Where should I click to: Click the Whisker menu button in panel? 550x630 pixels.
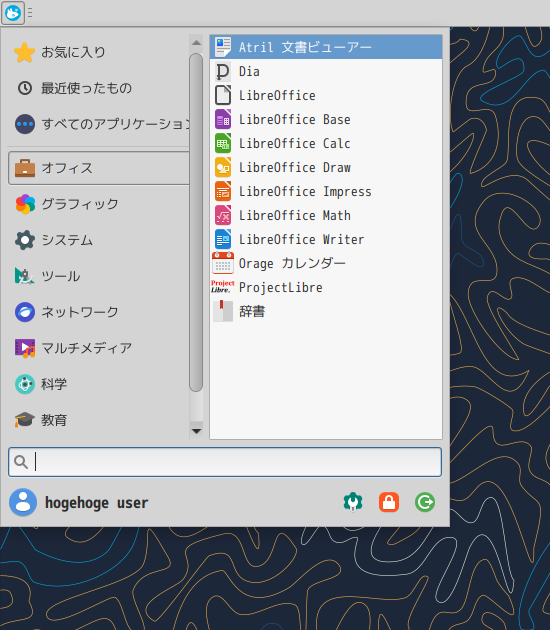(x=12, y=13)
